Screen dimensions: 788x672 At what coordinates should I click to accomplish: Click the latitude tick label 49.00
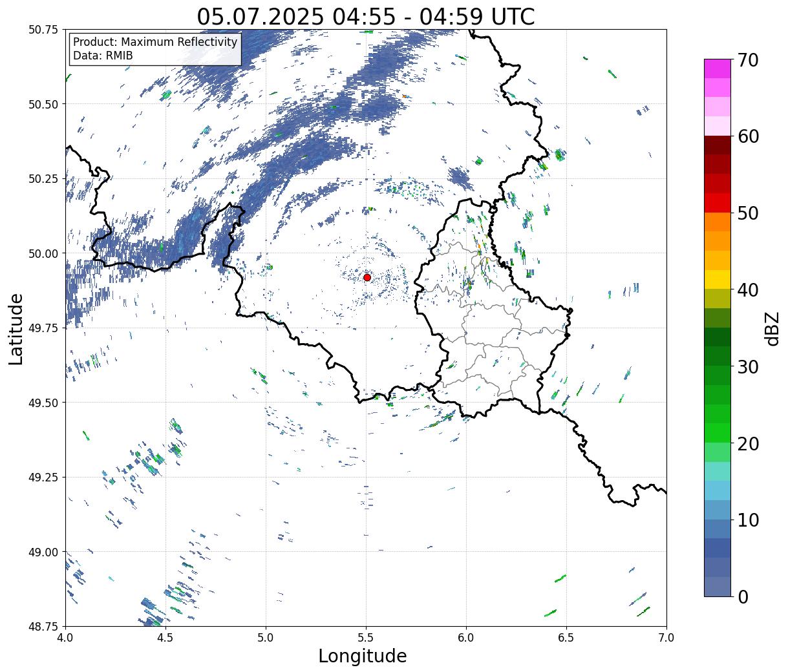(43, 552)
